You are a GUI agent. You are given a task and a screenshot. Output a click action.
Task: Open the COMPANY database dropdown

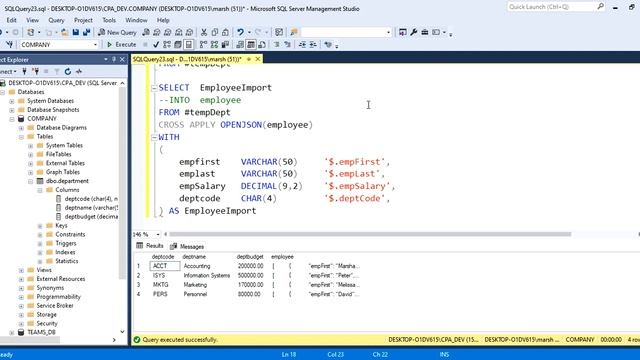click(x=96, y=44)
